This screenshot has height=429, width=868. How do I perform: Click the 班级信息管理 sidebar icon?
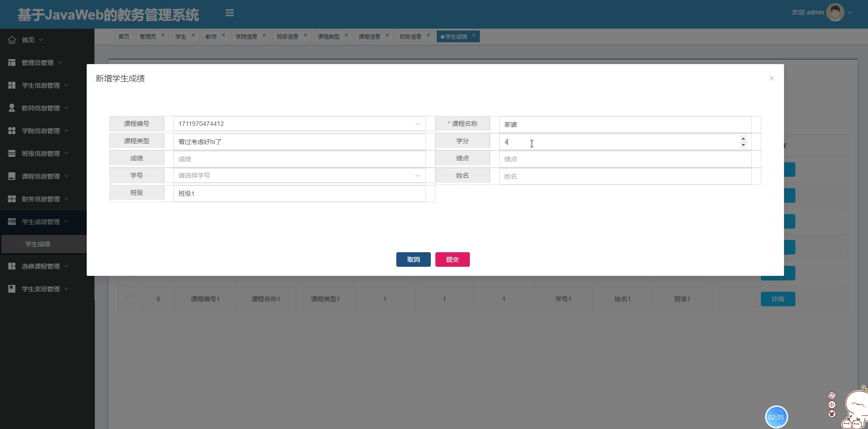[x=12, y=154]
